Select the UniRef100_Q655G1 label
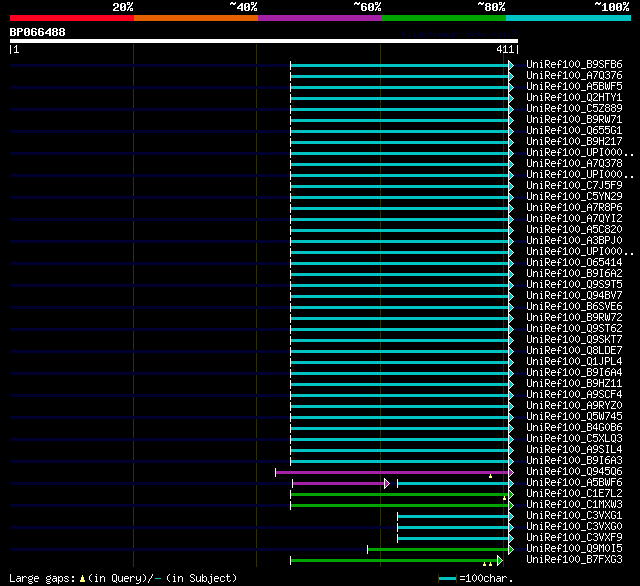The height and width of the screenshot is (586, 640). coord(574,131)
